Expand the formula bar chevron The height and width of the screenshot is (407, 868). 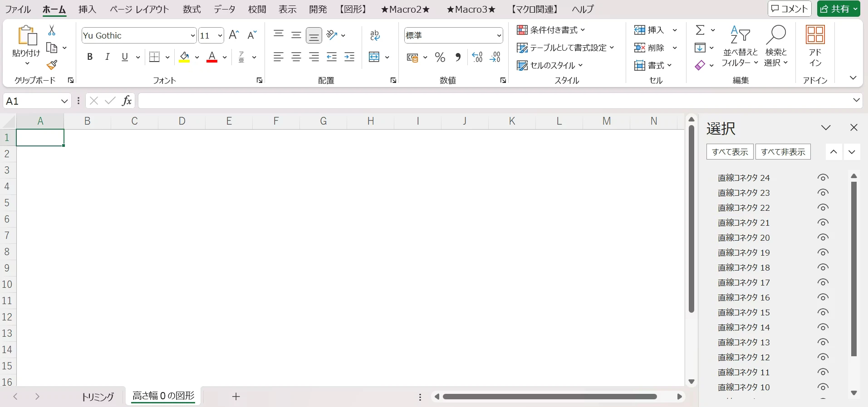[856, 100]
